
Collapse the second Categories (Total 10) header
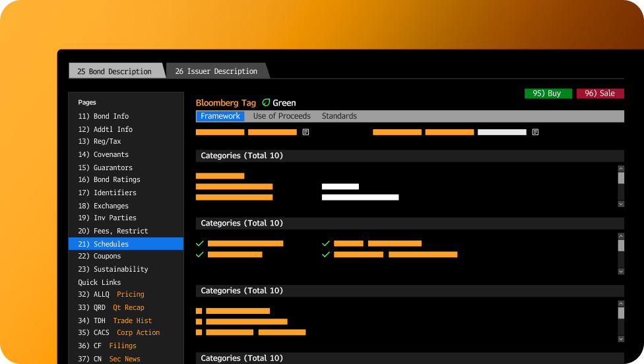[241, 223]
